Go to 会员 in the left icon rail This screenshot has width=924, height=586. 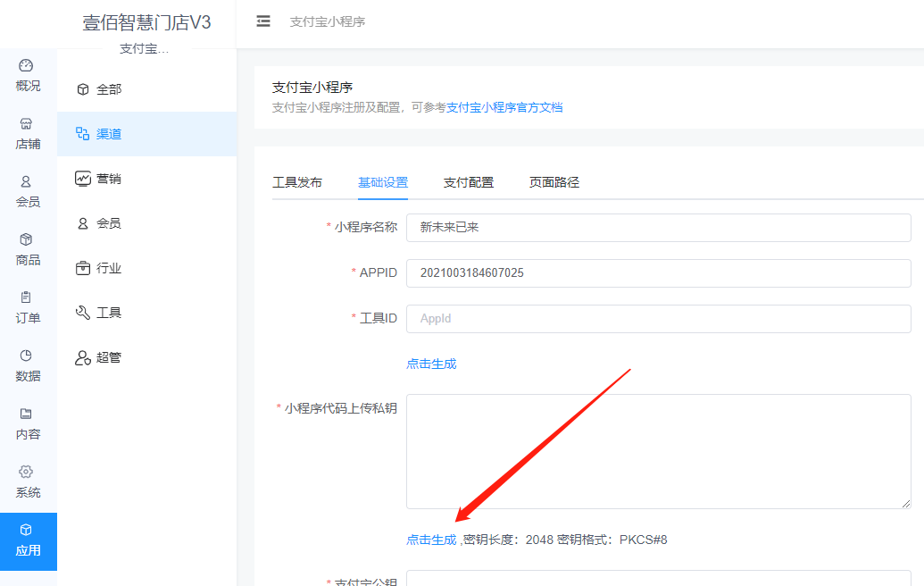[28, 191]
